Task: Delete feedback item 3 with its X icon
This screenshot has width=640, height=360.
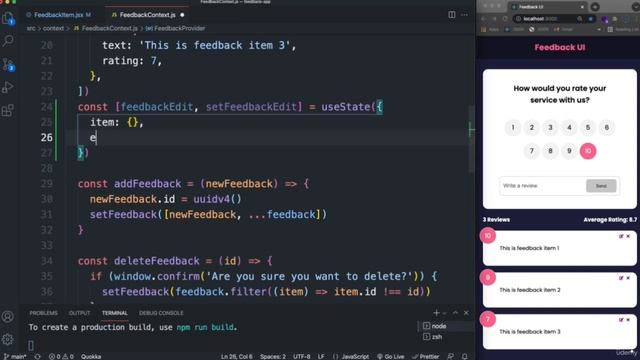Action: 628,320
